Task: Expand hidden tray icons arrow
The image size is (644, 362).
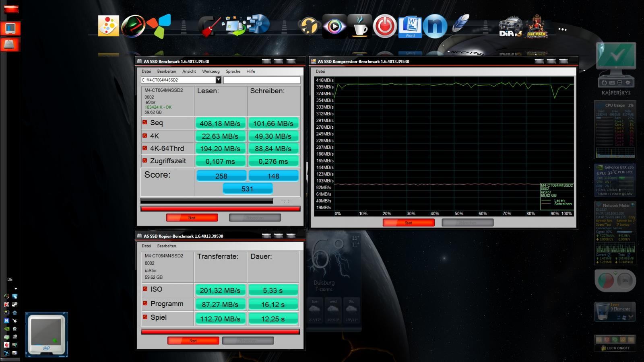Action: [x=16, y=289]
